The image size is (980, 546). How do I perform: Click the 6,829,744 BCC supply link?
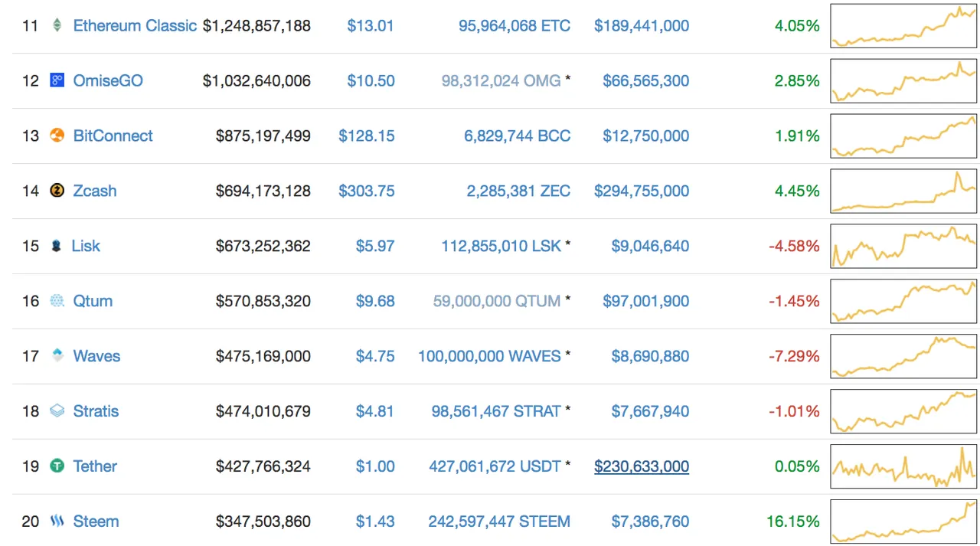[517, 136]
